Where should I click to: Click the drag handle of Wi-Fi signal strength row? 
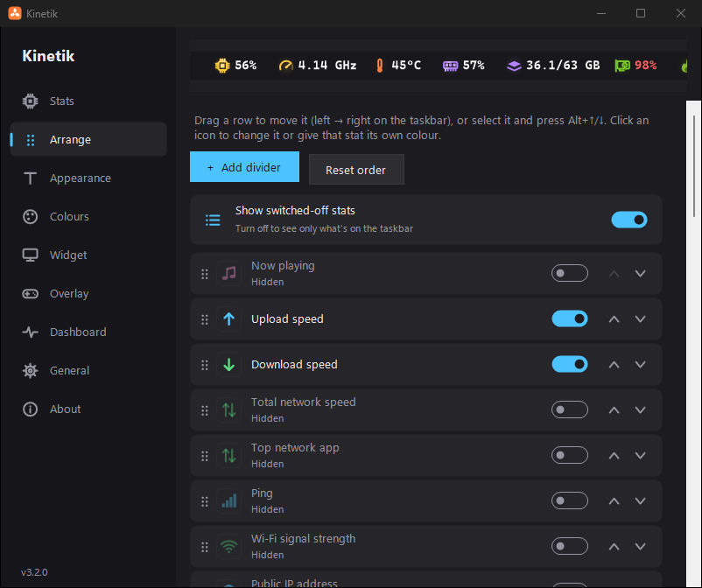click(x=205, y=546)
